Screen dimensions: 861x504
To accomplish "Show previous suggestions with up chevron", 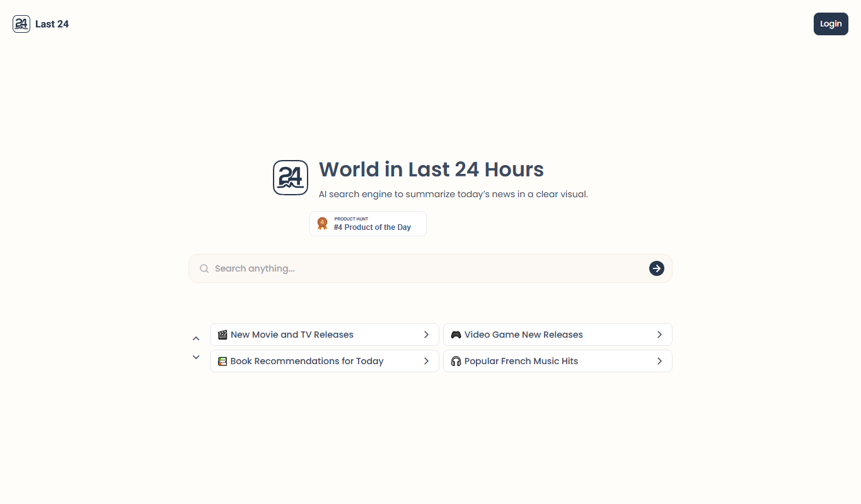I will 196,338.
